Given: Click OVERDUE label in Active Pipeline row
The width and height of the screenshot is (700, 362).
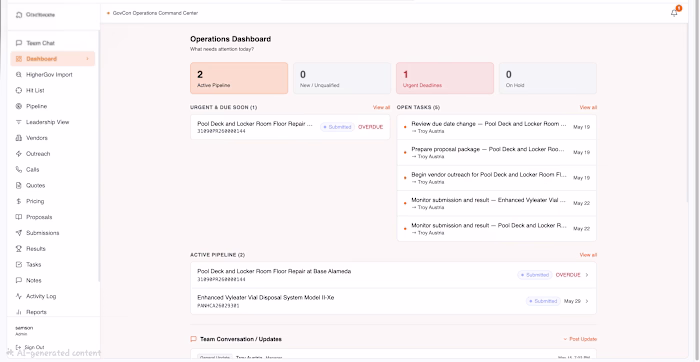Looking at the screenshot, I should tap(568, 275).
